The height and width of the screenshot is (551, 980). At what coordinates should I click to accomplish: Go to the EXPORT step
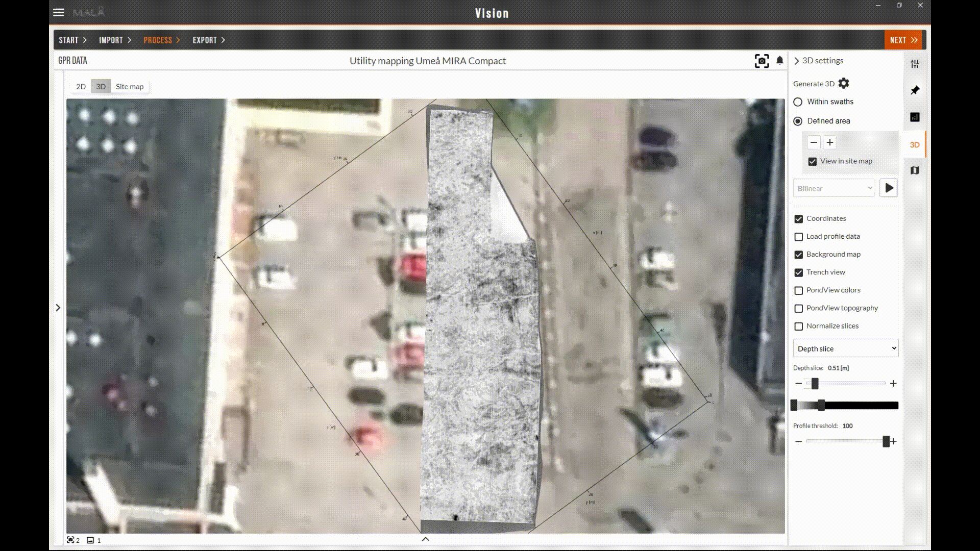point(208,40)
